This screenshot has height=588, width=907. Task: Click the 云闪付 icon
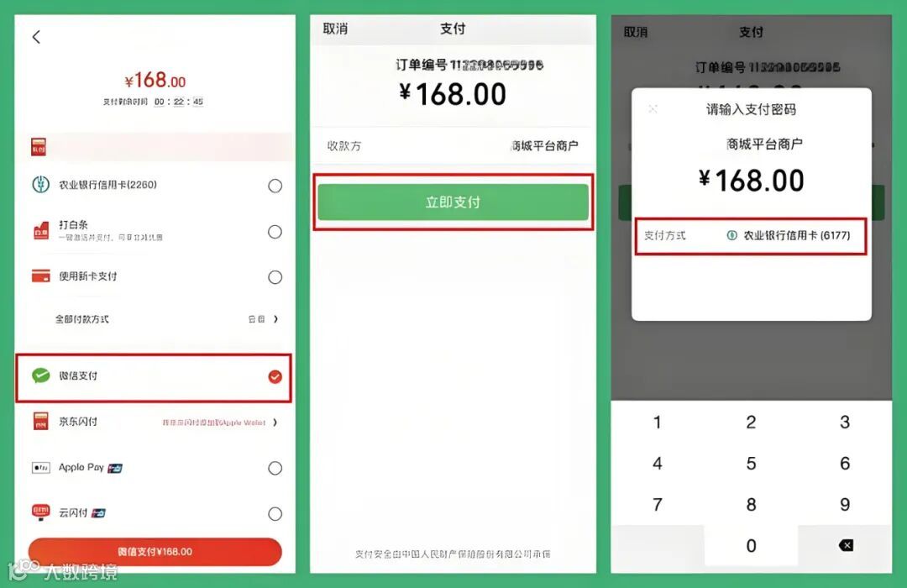point(40,512)
